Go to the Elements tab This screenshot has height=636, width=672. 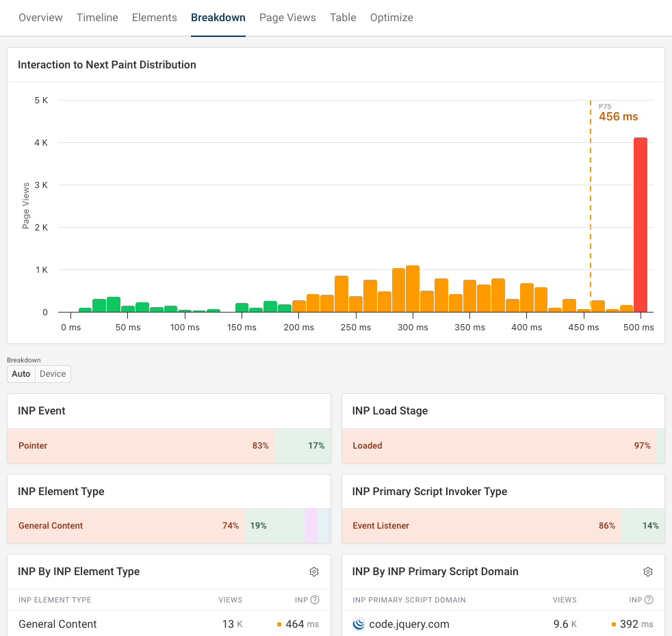pos(154,18)
